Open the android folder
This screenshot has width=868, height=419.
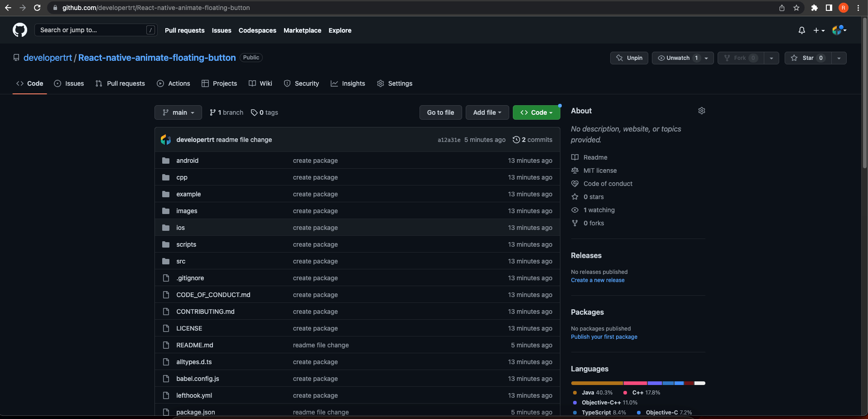pyautogui.click(x=187, y=161)
